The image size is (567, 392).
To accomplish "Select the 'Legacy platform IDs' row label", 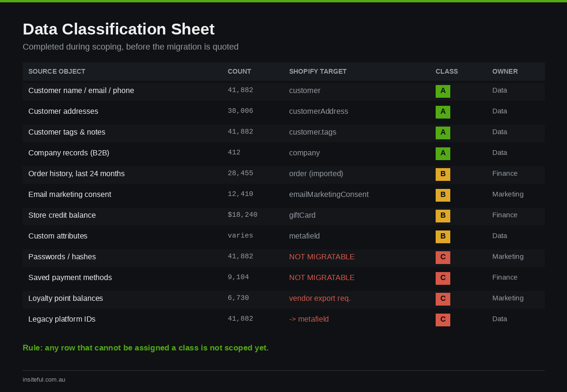I will tap(62, 319).
